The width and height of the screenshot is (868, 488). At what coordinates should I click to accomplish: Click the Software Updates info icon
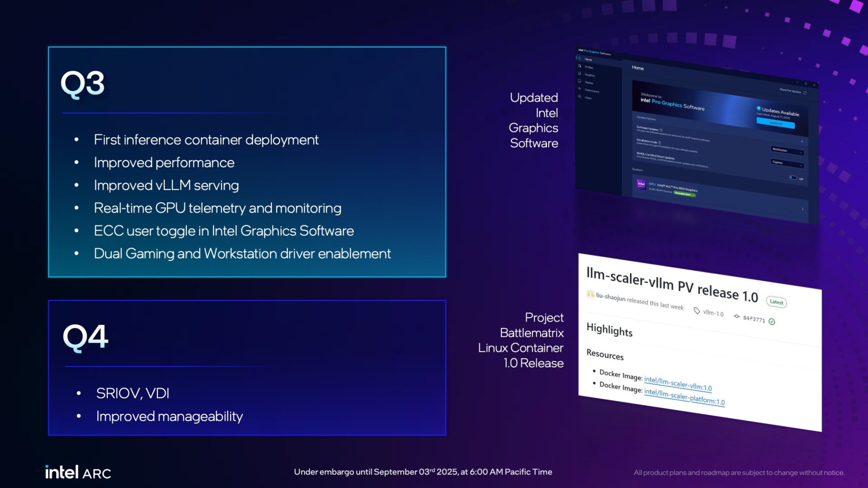[x=661, y=130]
